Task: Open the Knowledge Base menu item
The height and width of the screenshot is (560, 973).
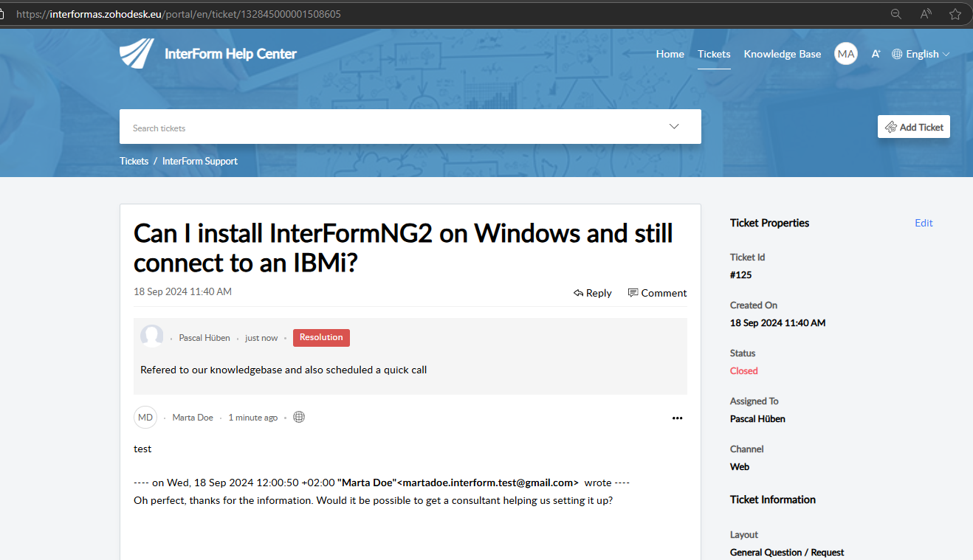Action: 783,54
